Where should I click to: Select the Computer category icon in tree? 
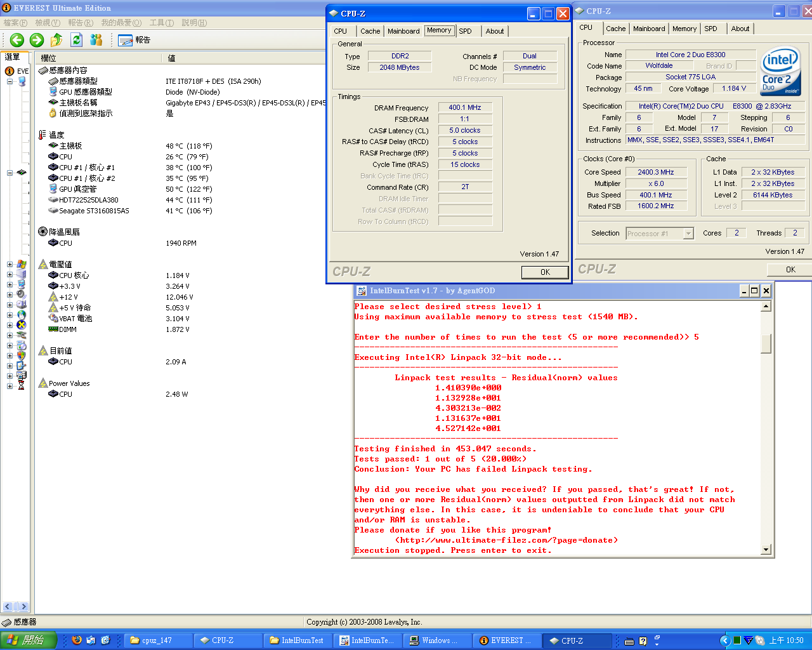tap(22, 81)
